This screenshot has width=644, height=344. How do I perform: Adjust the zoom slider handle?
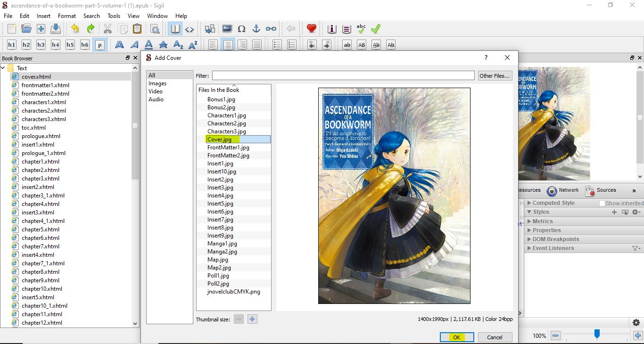(597, 335)
